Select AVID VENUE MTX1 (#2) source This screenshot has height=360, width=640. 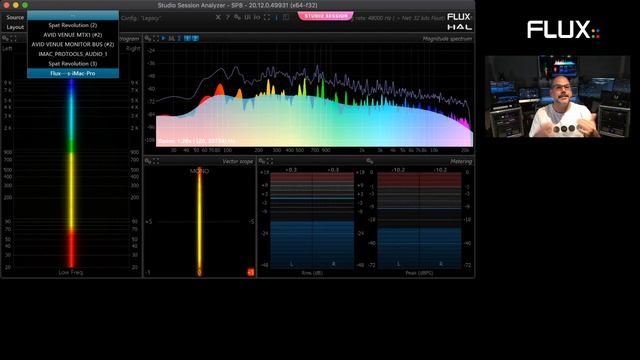[73, 35]
